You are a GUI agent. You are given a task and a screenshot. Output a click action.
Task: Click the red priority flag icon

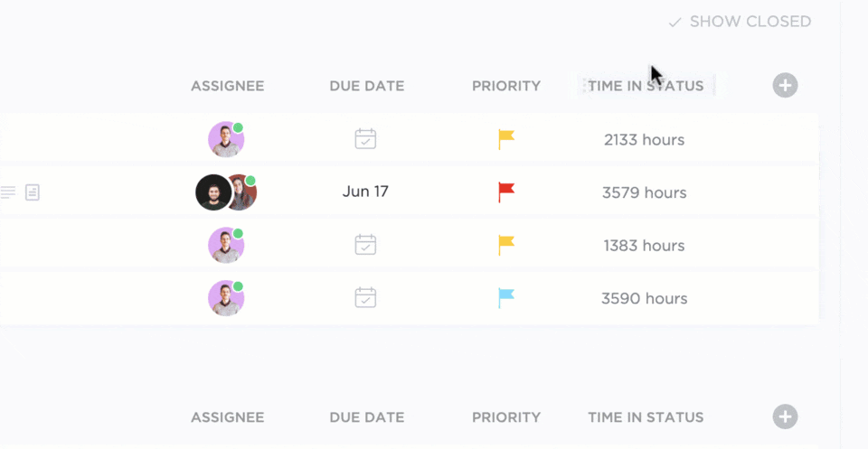(506, 192)
